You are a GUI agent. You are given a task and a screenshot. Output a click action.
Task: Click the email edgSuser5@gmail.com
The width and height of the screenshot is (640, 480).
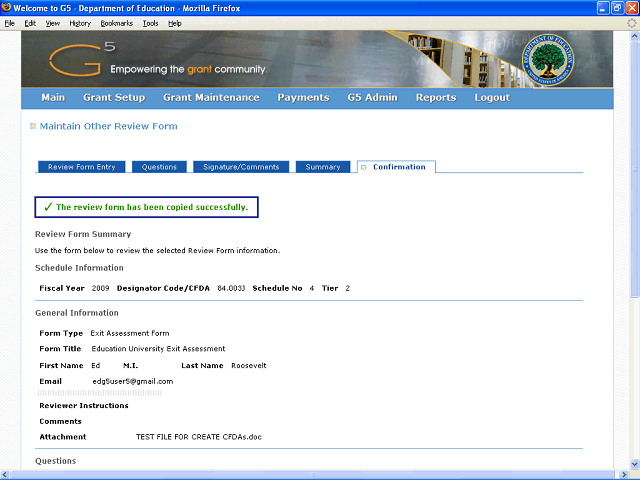pyautogui.click(x=133, y=381)
